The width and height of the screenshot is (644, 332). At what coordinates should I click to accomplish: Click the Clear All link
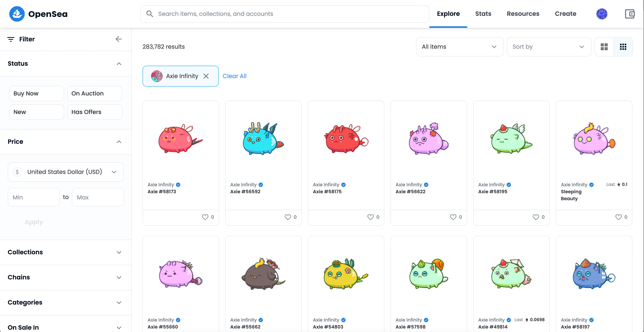pyautogui.click(x=234, y=76)
